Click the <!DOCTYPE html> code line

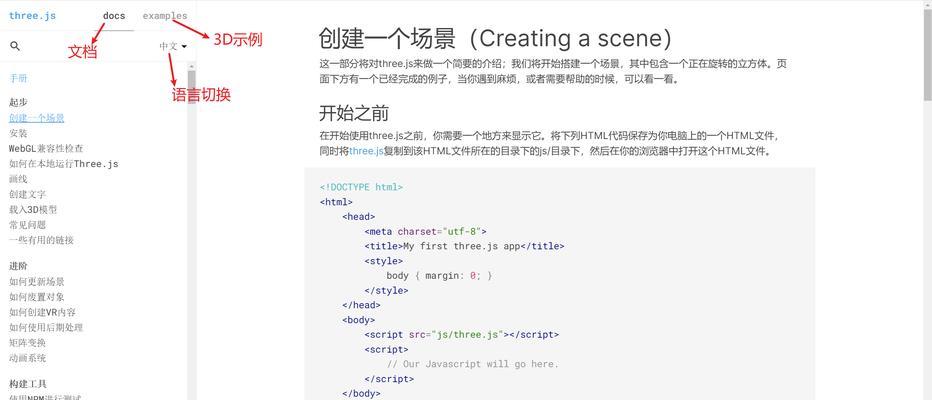coord(361,187)
